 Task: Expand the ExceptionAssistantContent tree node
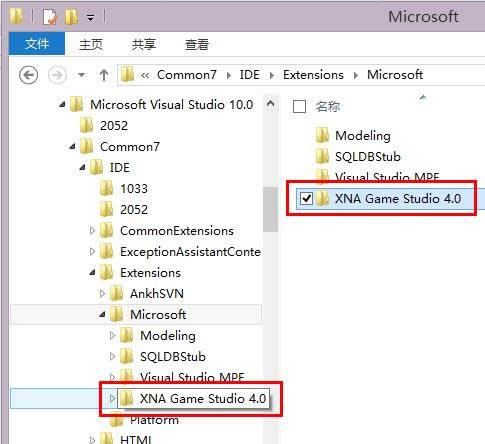92,252
